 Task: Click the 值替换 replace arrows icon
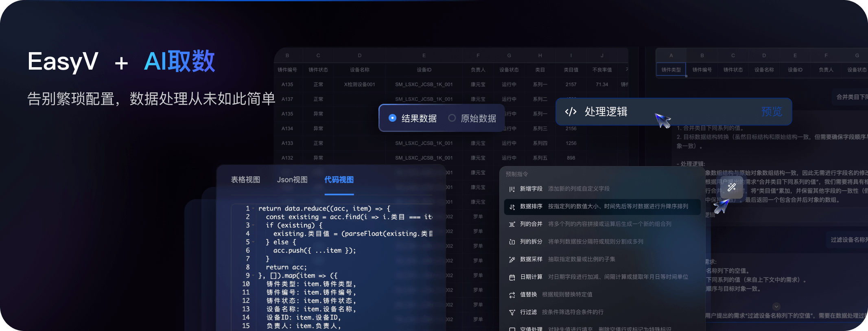pyautogui.click(x=512, y=295)
